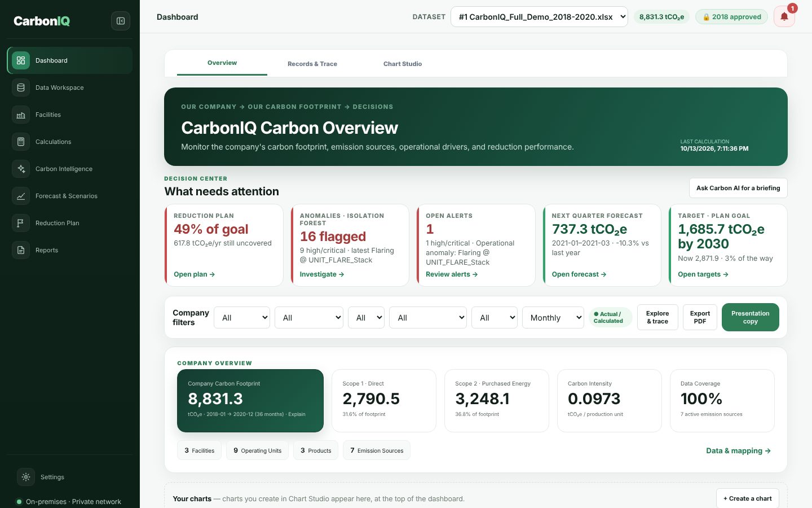The width and height of the screenshot is (812, 508).
Task: Click + Create a chart button
Action: click(x=748, y=498)
